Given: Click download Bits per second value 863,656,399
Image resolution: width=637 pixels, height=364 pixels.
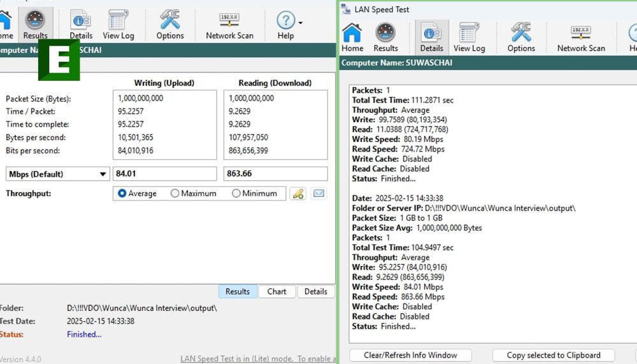Looking at the screenshot, I should click(x=248, y=151).
